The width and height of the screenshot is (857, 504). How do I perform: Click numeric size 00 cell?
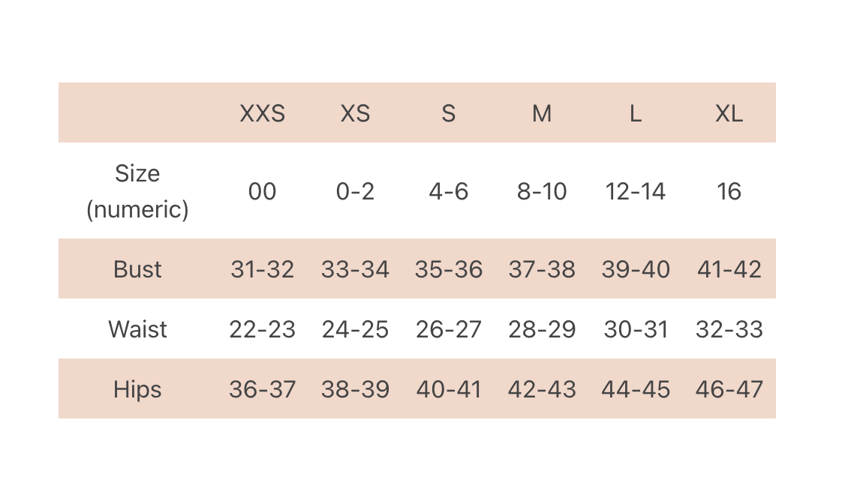pyautogui.click(x=262, y=191)
